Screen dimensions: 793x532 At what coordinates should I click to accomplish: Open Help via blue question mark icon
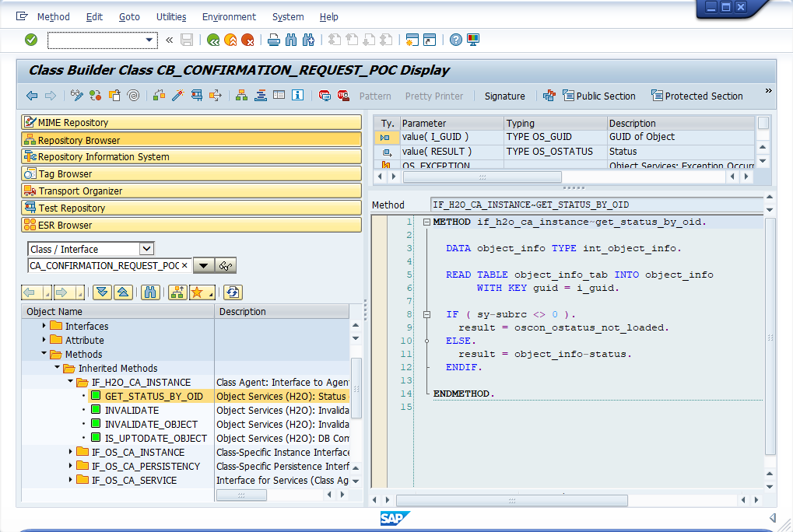(456, 40)
